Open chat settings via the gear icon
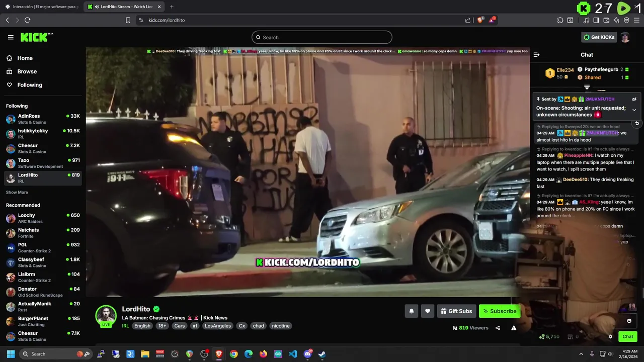 [610, 336]
